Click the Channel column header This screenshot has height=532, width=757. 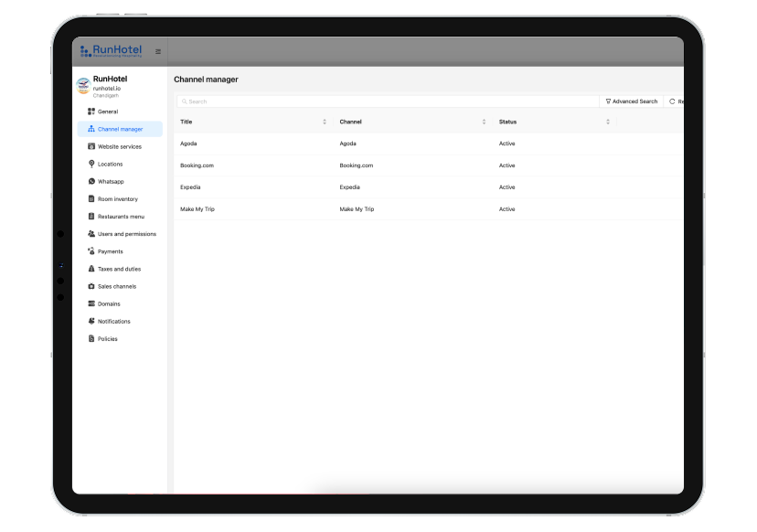pyautogui.click(x=412, y=122)
